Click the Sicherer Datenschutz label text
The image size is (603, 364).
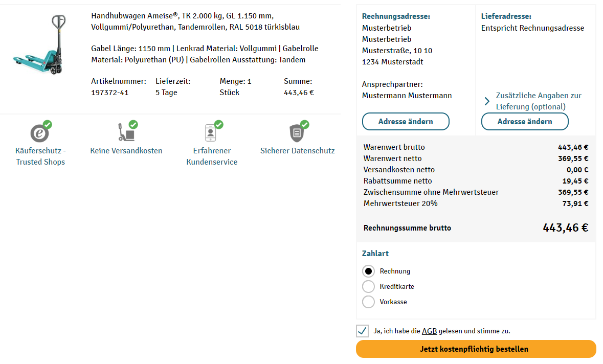(297, 151)
